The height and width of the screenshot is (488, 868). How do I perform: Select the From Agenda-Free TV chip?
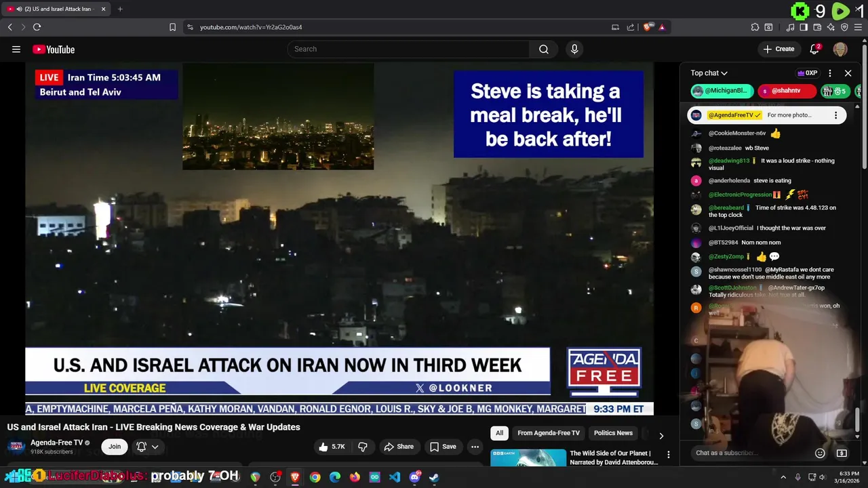(x=549, y=433)
